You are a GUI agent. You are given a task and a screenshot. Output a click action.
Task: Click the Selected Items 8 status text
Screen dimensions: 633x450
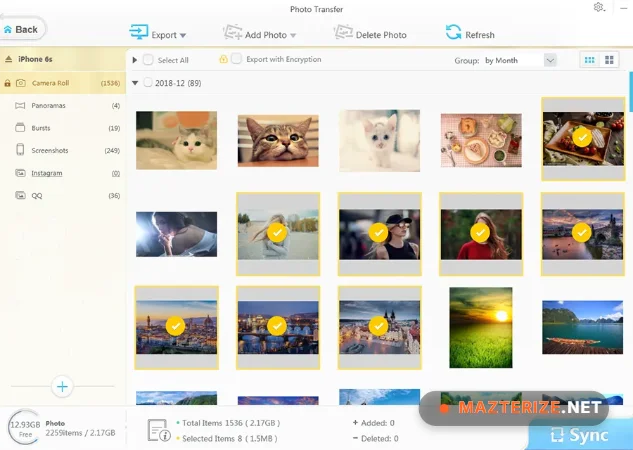(230, 438)
